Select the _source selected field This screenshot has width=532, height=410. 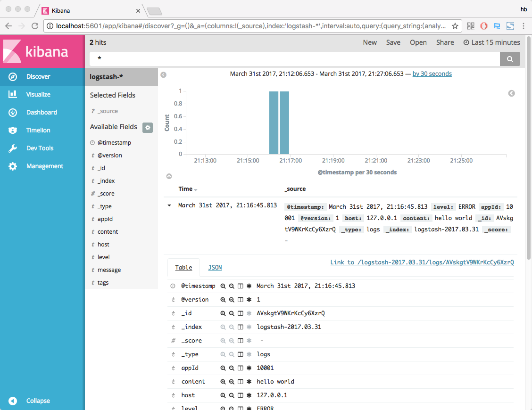(108, 111)
